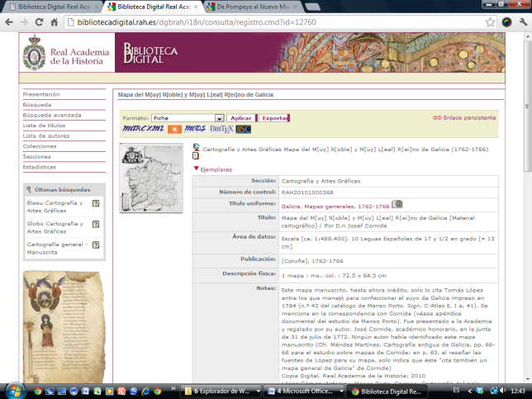Click the orange Dublin Core export icon

coord(174,129)
